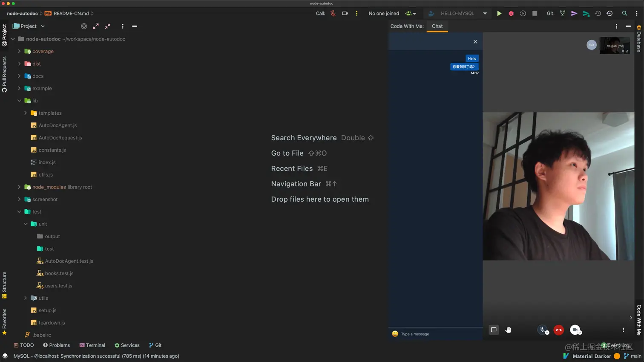Minimize the Code With Me panel

[x=628, y=26]
